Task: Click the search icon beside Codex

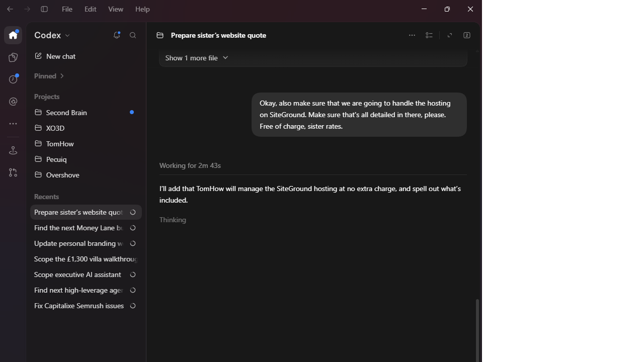Action: 133,35
